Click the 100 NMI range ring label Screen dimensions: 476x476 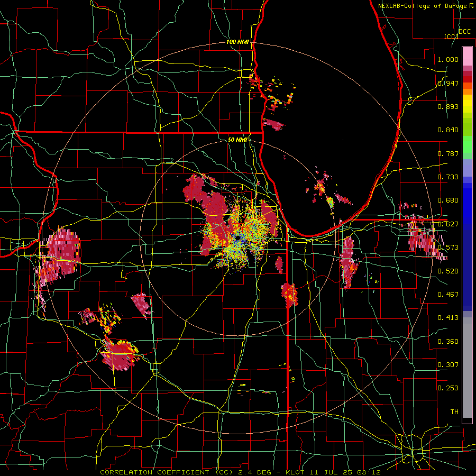[237, 42]
